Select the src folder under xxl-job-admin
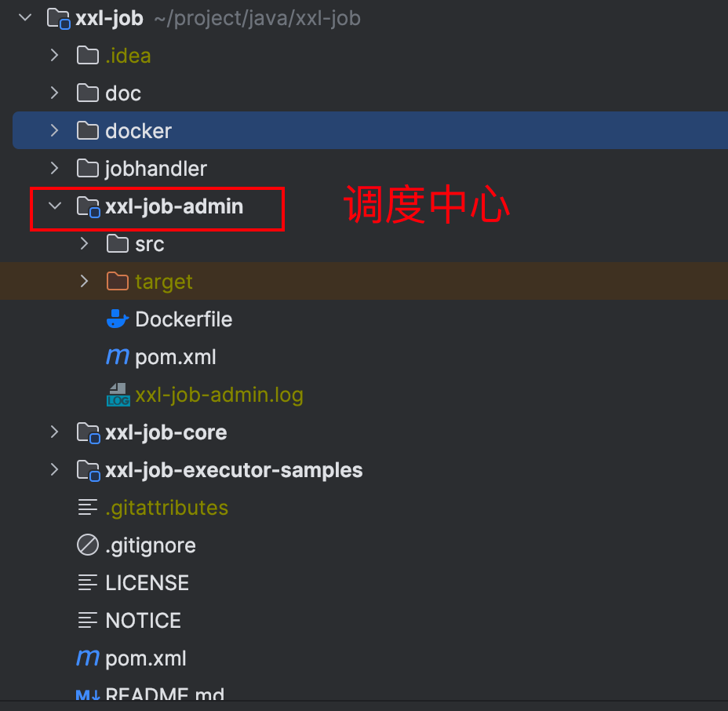The height and width of the screenshot is (711, 728). (x=147, y=244)
